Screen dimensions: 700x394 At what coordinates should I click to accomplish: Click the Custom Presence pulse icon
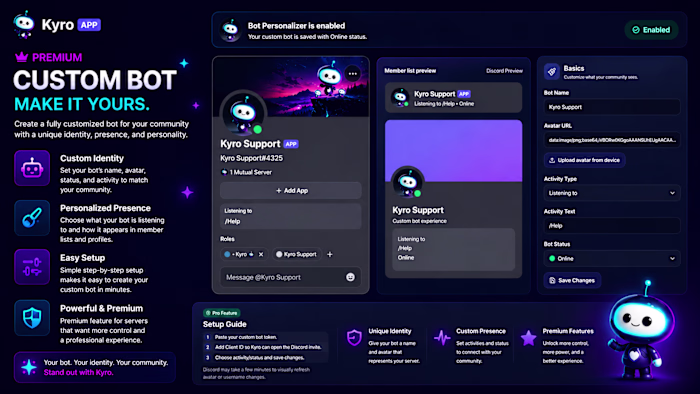442,338
